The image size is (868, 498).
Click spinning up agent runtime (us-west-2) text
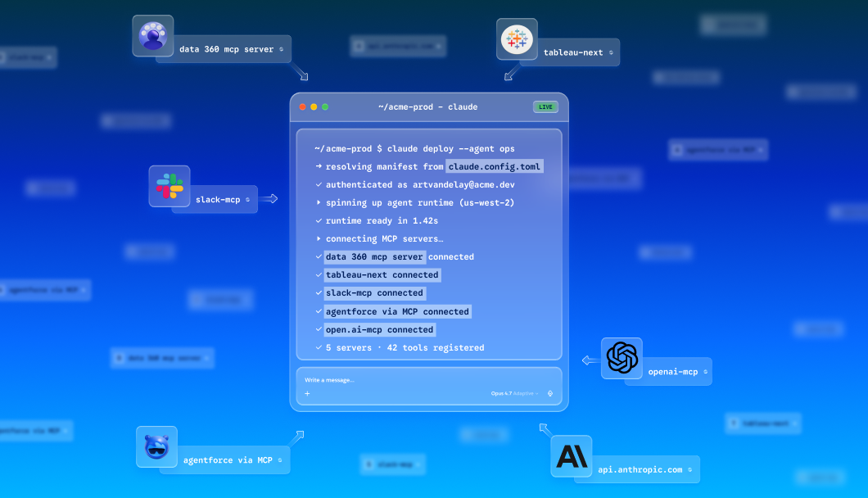coord(420,203)
